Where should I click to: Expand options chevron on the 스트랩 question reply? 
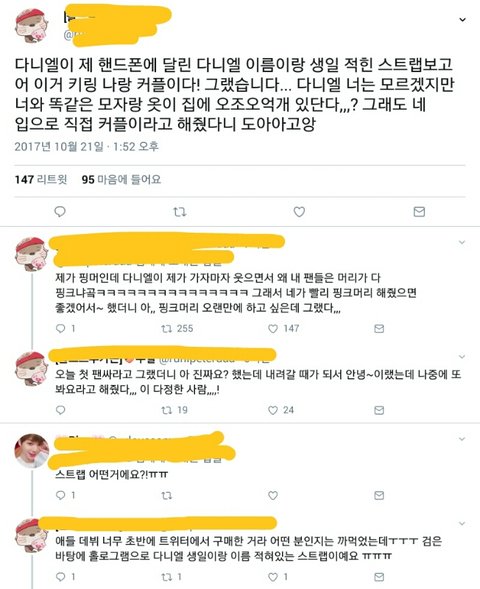click(x=462, y=439)
